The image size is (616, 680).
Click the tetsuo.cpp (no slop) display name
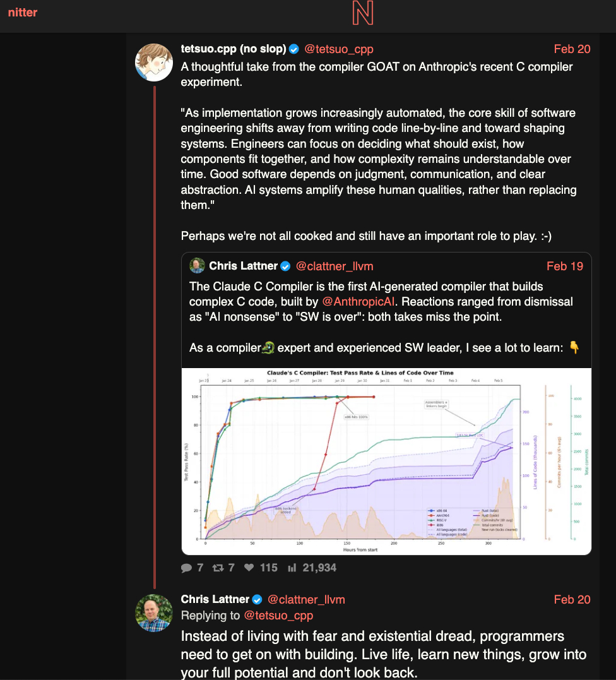click(x=234, y=49)
